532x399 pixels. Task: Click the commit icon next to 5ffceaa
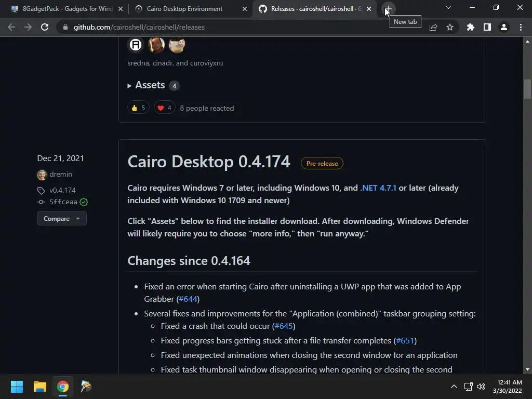click(x=41, y=202)
